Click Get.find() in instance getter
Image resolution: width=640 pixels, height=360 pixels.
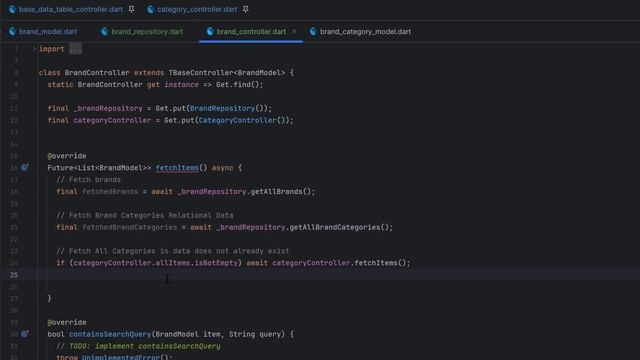coord(238,84)
